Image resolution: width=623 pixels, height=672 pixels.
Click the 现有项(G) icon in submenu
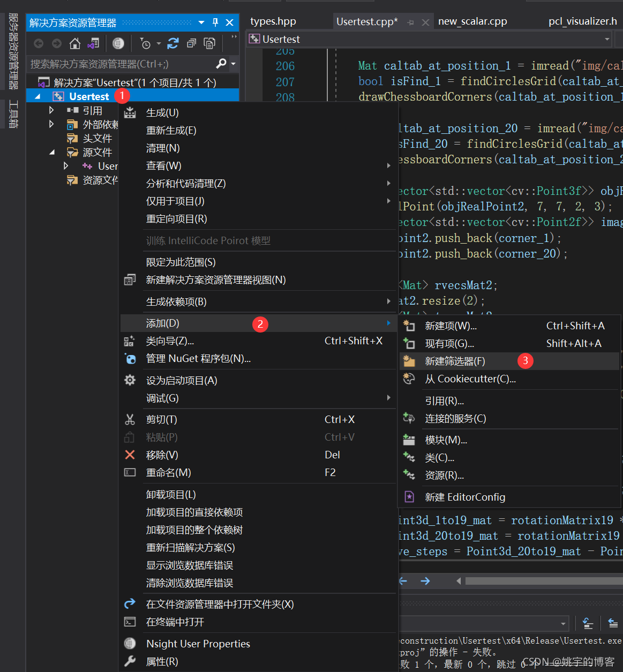point(409,343)
